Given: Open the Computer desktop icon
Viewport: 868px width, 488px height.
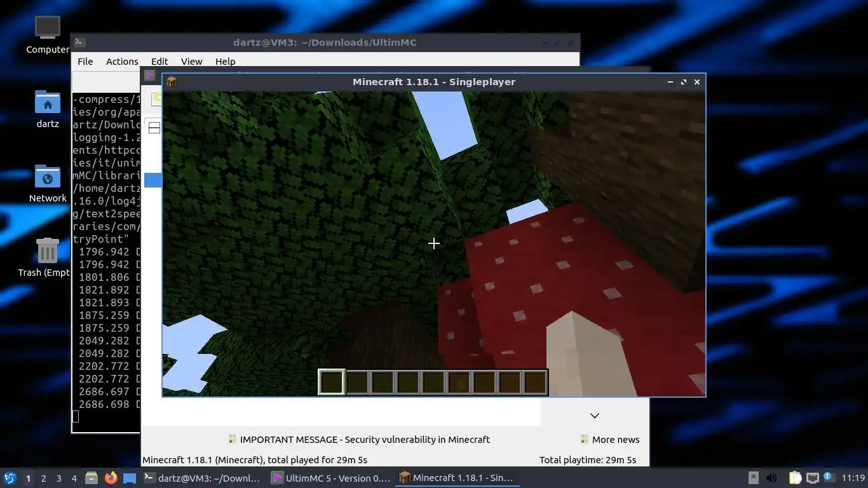Looking at the screenshot, I should tap(48, 34).
